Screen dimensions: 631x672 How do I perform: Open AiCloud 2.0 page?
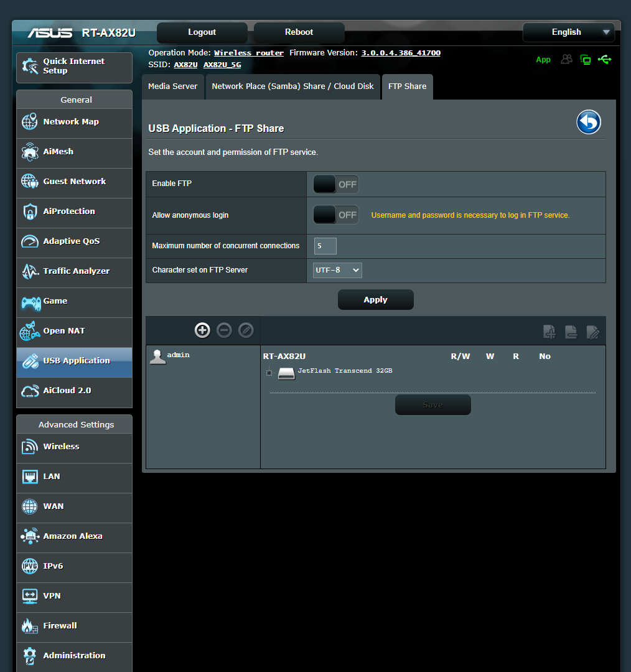pos(74,393)
